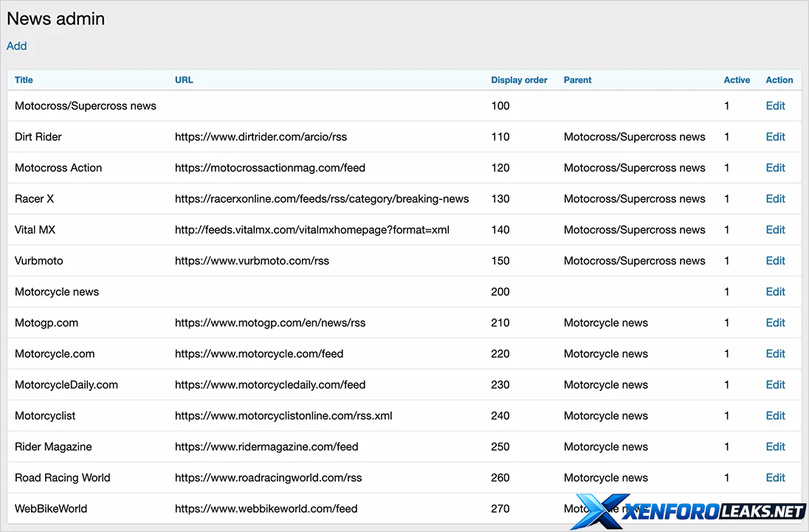Click the URL column header
Screen dimensions: 809x532
tap(184, 80)
